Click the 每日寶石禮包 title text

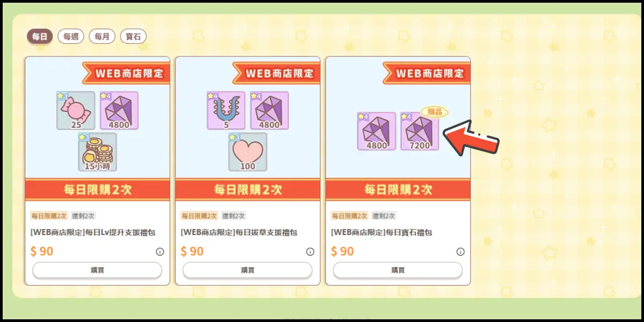382,232
